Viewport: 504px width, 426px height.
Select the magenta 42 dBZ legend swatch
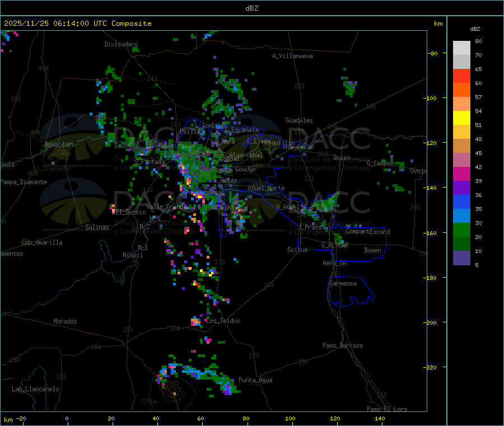click(461, 174)
